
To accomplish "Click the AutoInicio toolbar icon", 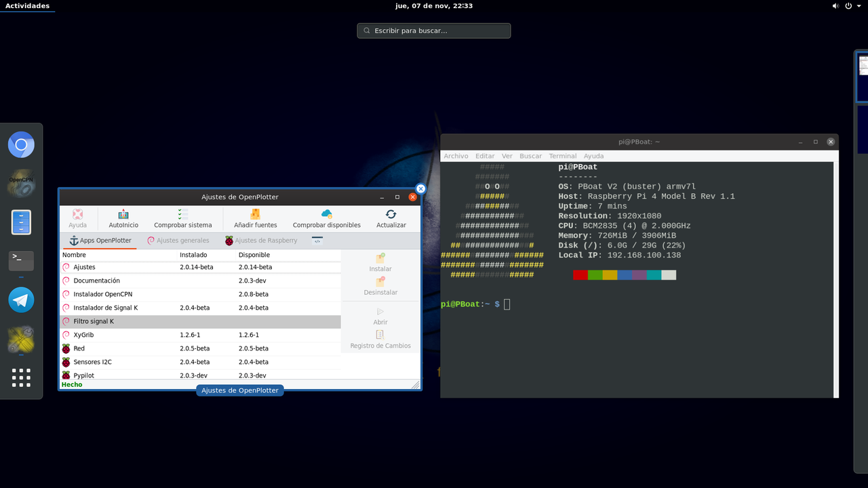I will click(123, 214).
